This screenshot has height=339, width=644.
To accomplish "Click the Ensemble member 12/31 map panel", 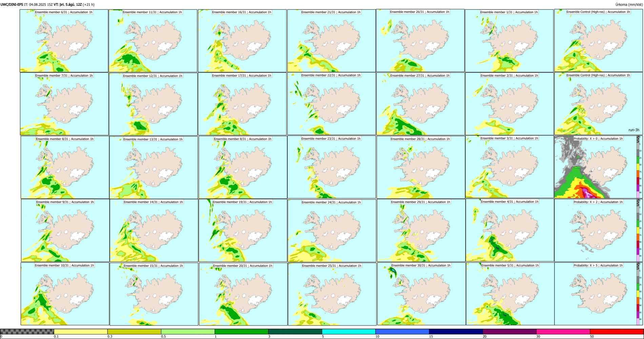I will click(153, 104).
